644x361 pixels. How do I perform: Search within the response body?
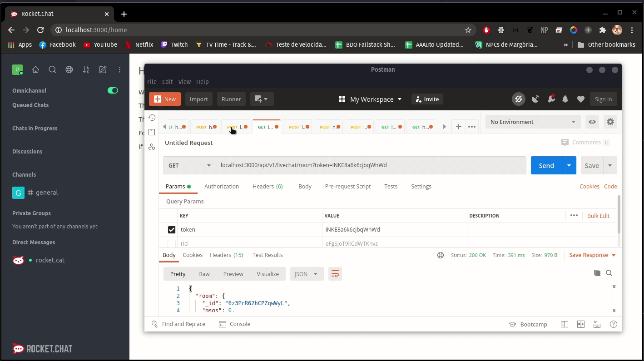(609, 273)
